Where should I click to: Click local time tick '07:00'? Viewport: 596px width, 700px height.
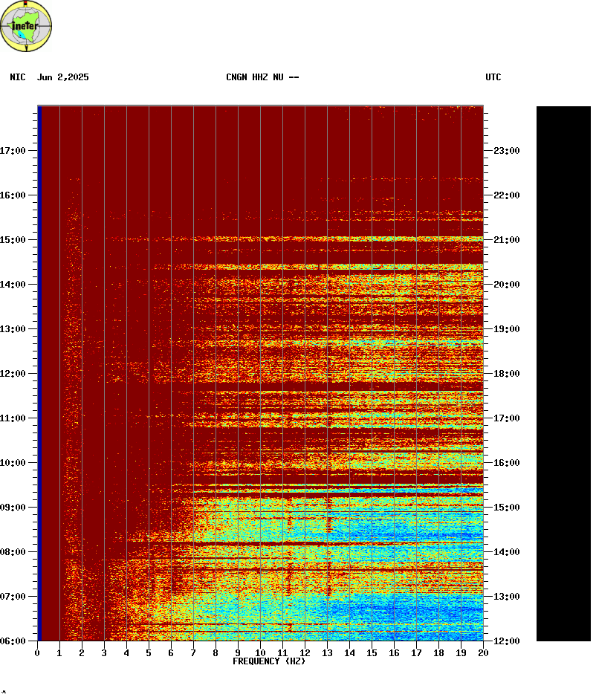(13, 597)
